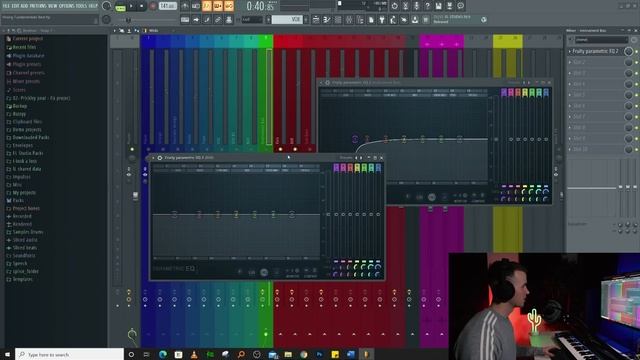Open the OPTIONS menu
Image resolution: width=640 pixels, height=360 pixels.
(x=67, y=6)
